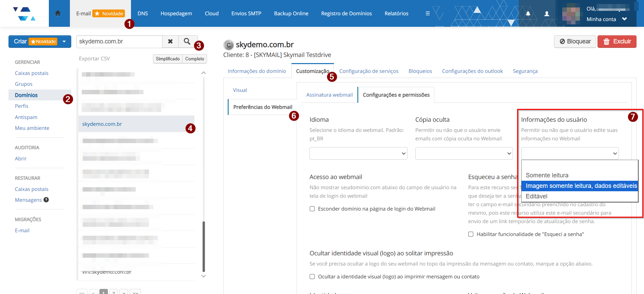
Task: Run the domain search with magnifier
Action: [187, 41]
